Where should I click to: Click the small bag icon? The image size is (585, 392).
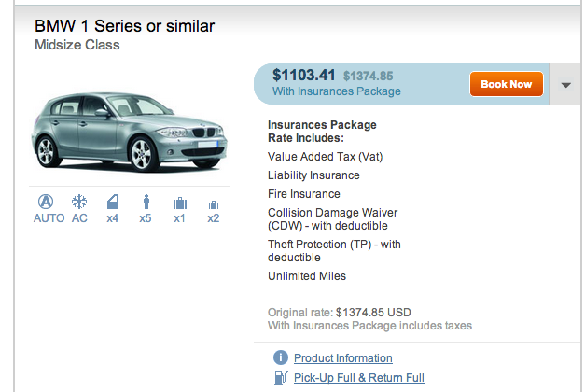(214, 204)
